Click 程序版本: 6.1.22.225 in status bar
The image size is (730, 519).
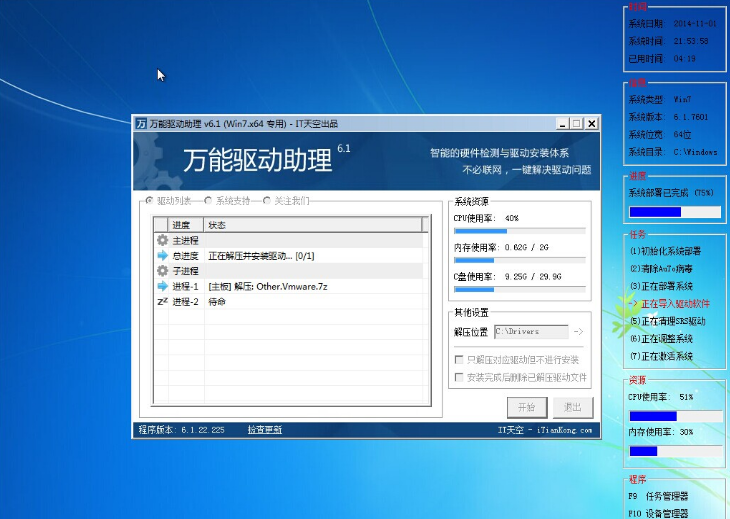pos(182,430)
